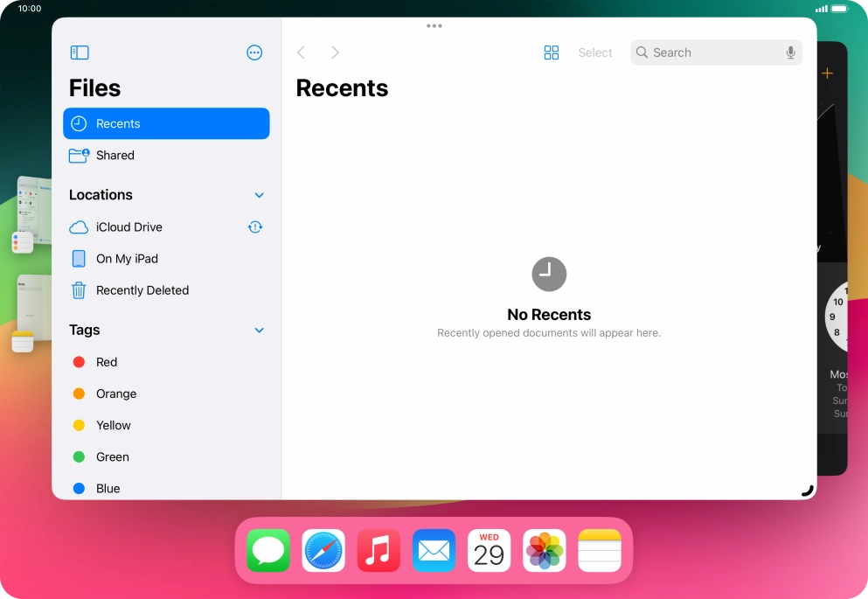Collapse the Tags section chevron

tap(259, 331)
